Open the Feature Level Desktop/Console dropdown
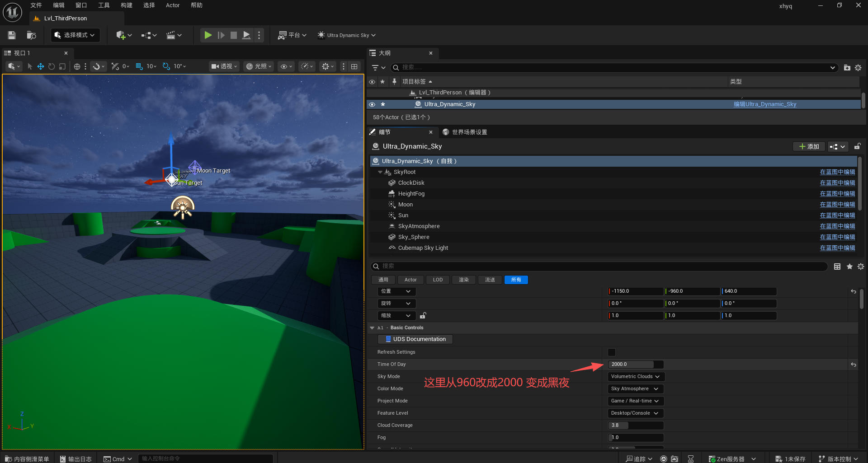The image size is (868, 463). tap(635, 413)
